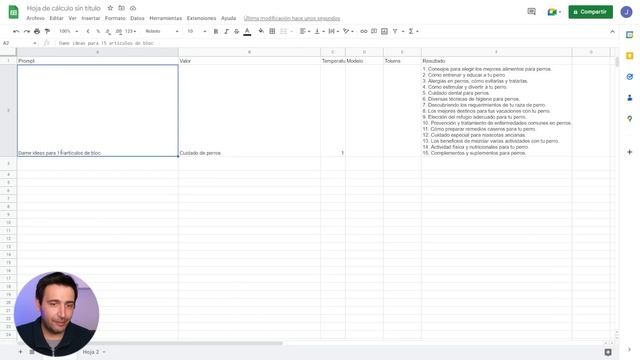Click the undo arrow icon
The height and width of the screenshot is (360, 640).
point(16,31)
